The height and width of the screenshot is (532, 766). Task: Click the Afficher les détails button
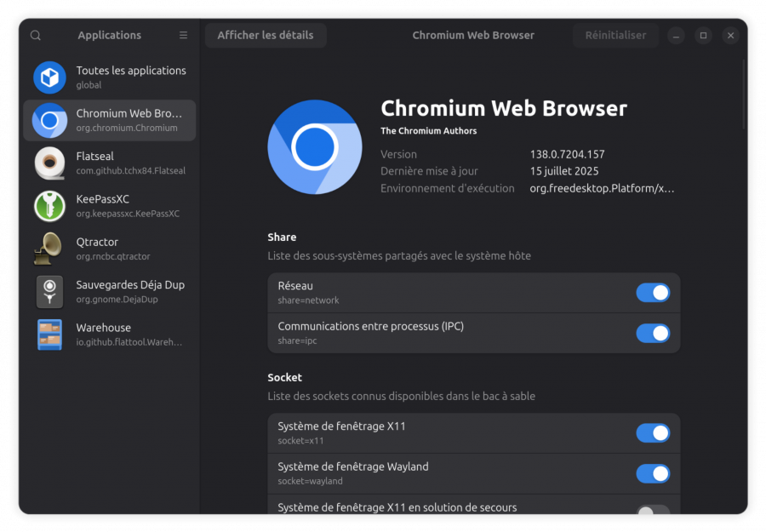click(266, 36)
